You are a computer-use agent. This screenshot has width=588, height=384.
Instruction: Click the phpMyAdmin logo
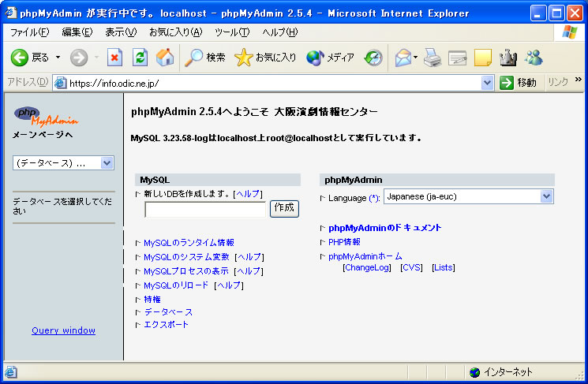(x=46, y=117)
